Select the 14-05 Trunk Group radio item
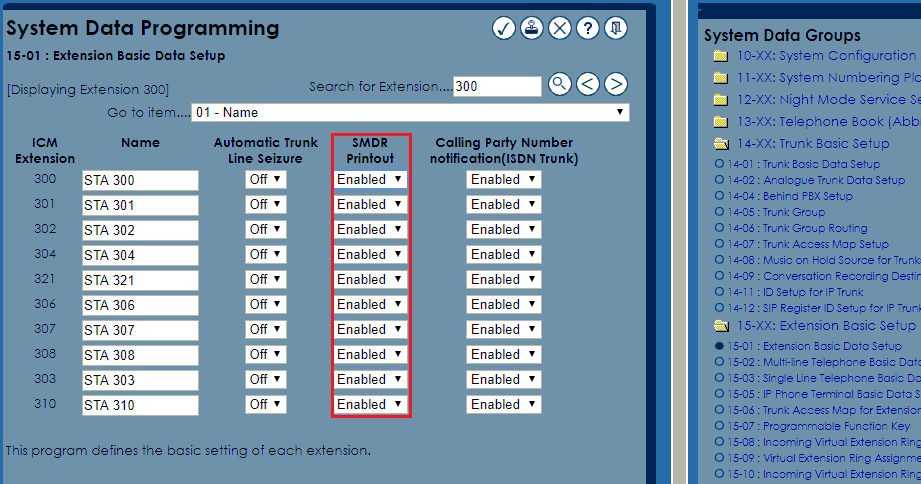This screenshot has width=921, height=484. (719, 212)
